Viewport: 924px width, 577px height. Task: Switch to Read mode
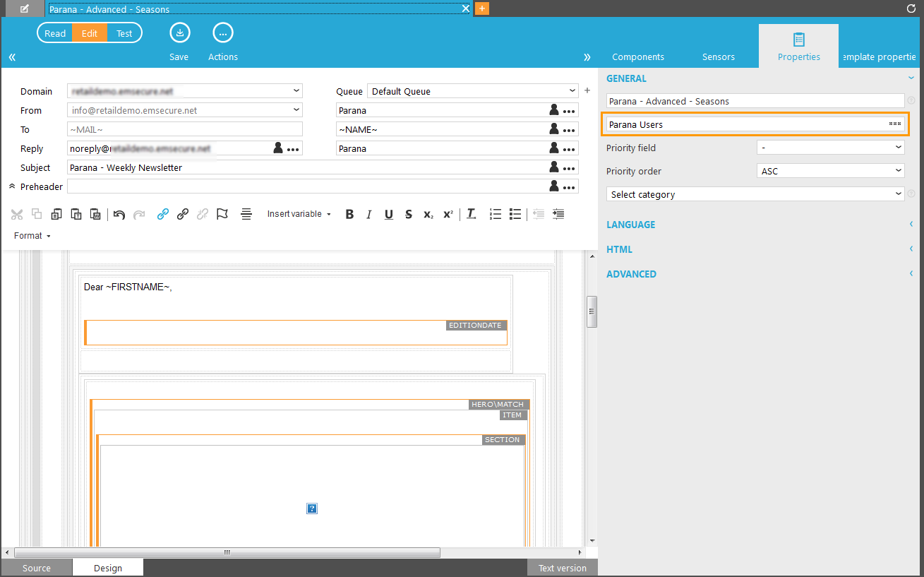coord(55,33)
